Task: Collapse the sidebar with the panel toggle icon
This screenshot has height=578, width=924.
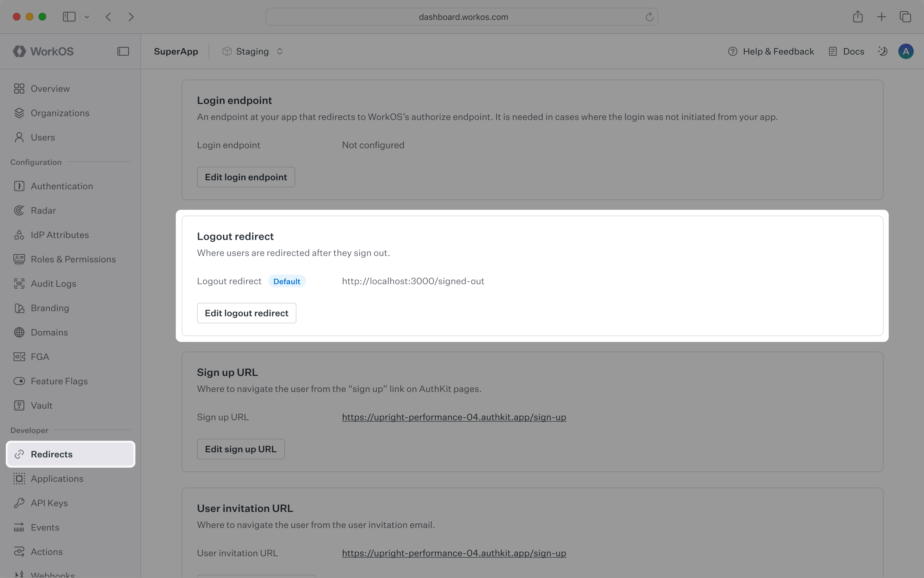Action: [x=123, y=51]
